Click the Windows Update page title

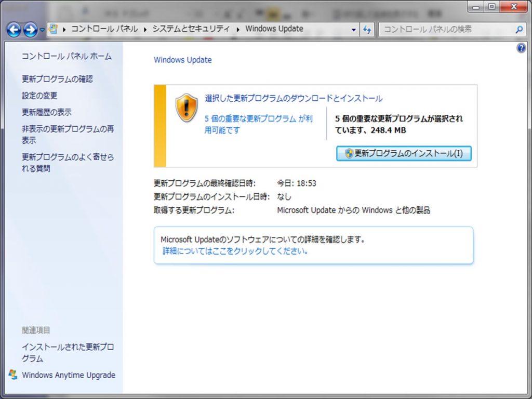click(x=182, y=60)
